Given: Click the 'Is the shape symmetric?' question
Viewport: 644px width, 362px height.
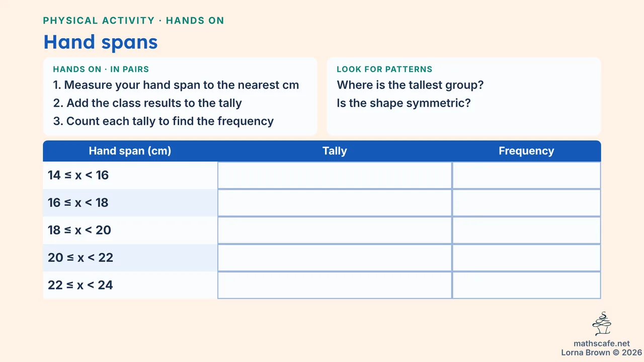Looking at the screenshot, I should point(404,103).
